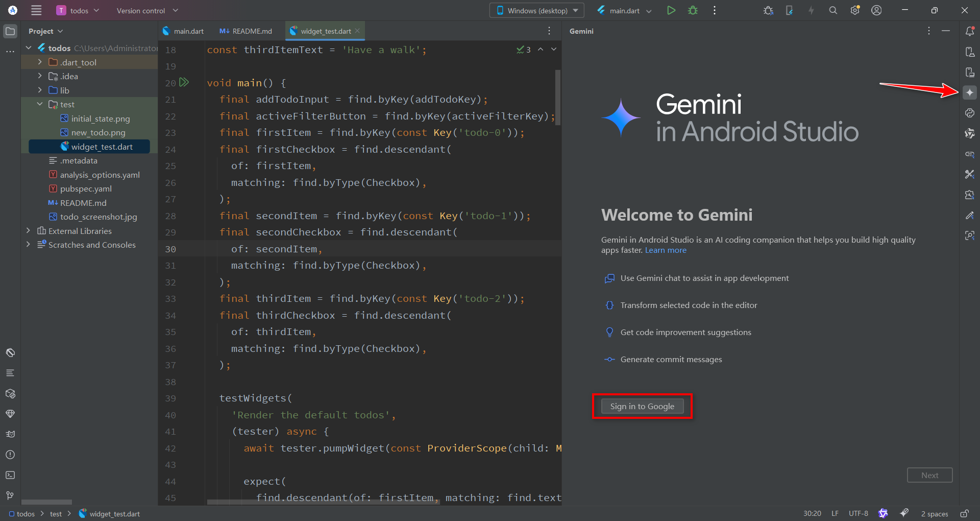Expand External Libraries node

28,231
